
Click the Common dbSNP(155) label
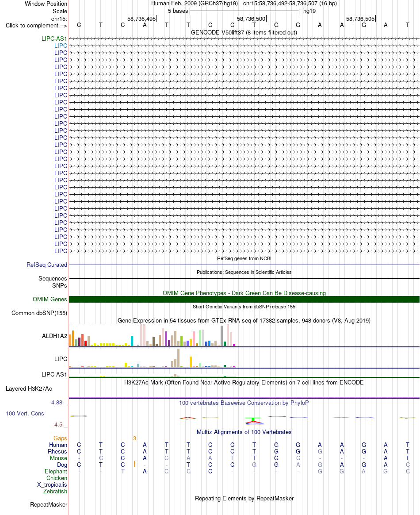pos(39,313)
